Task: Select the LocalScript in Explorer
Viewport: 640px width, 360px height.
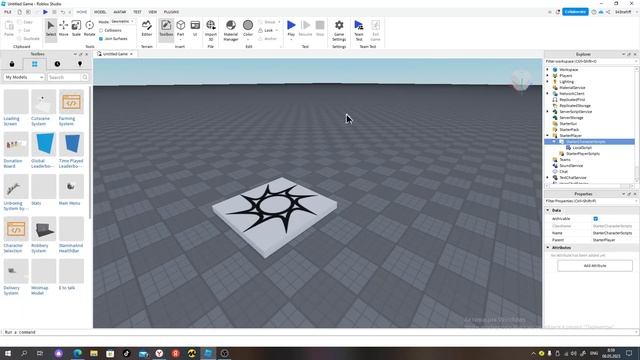Action: 582,148
